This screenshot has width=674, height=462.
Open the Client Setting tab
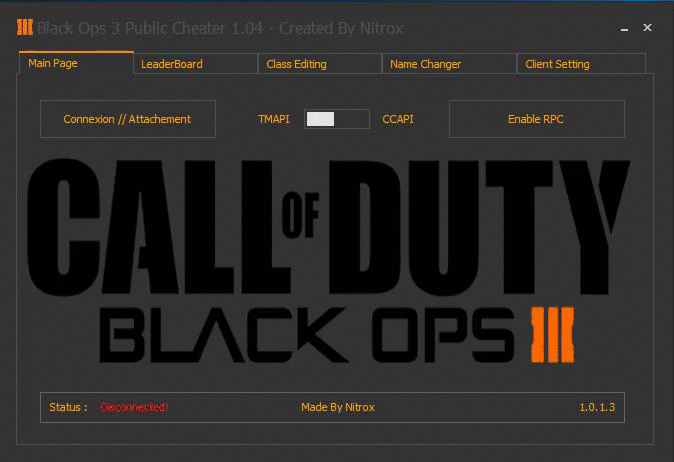coord(581,64)
